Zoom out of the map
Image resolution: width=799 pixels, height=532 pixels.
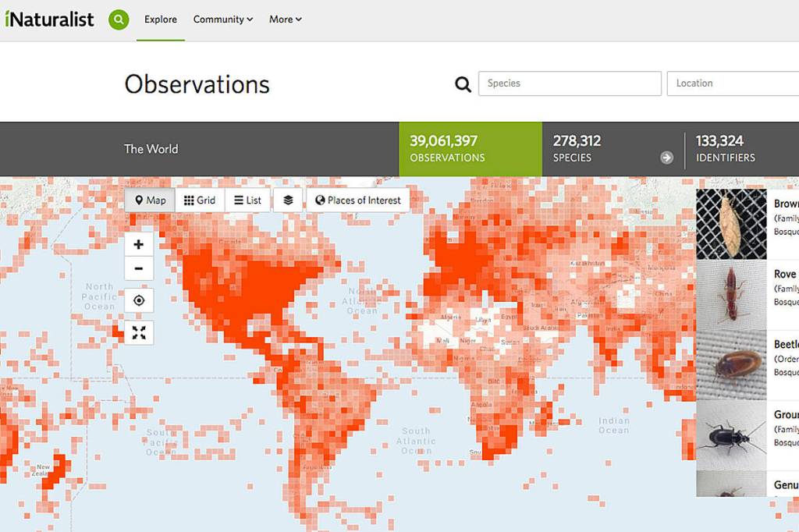[x=139, y=269]
